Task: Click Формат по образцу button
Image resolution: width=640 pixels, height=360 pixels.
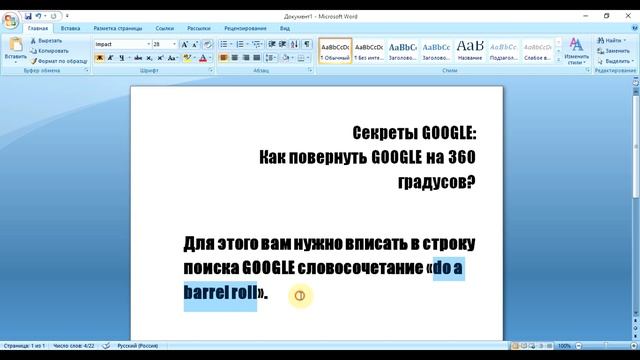Action: [59, 61]
